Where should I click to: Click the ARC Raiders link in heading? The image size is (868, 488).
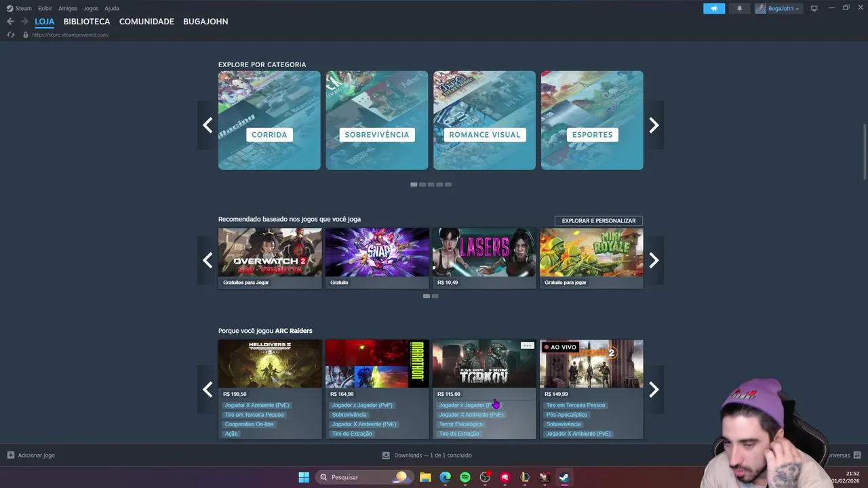pyautogui.click(x=294, y=331)
